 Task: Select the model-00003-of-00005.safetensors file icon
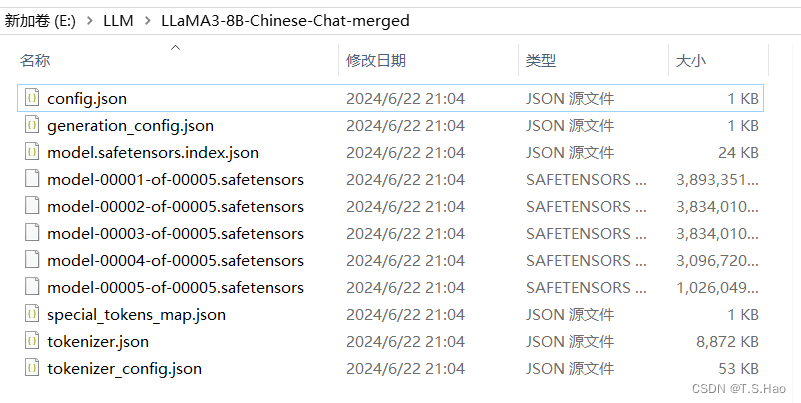[x=32, y=233]
